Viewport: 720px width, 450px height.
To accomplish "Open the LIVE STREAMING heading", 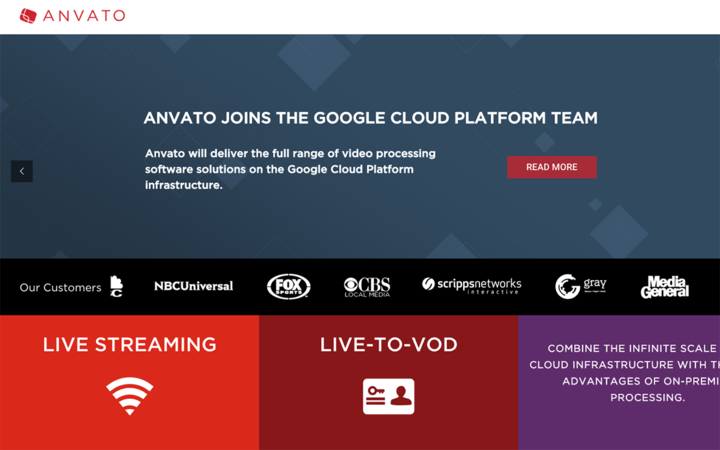I will coord(129,345).
